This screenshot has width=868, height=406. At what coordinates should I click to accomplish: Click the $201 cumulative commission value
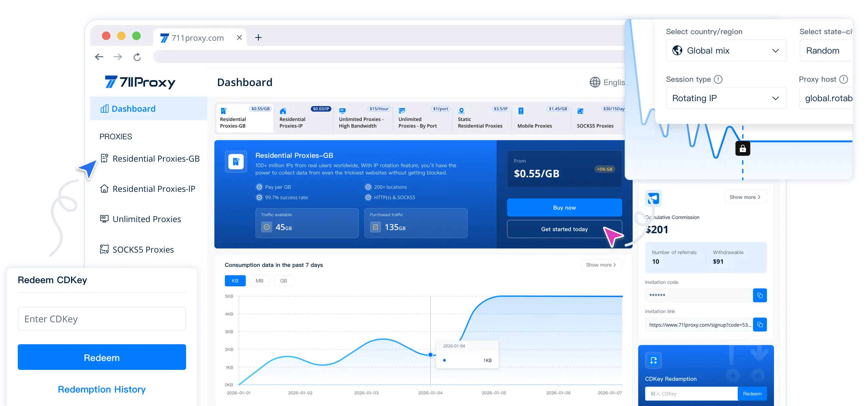tap(657, 230)
